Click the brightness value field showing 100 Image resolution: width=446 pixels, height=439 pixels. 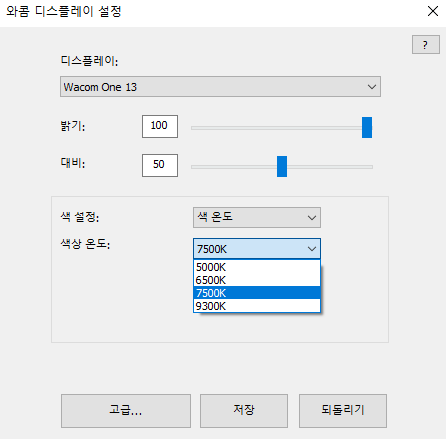click(160, 126)
